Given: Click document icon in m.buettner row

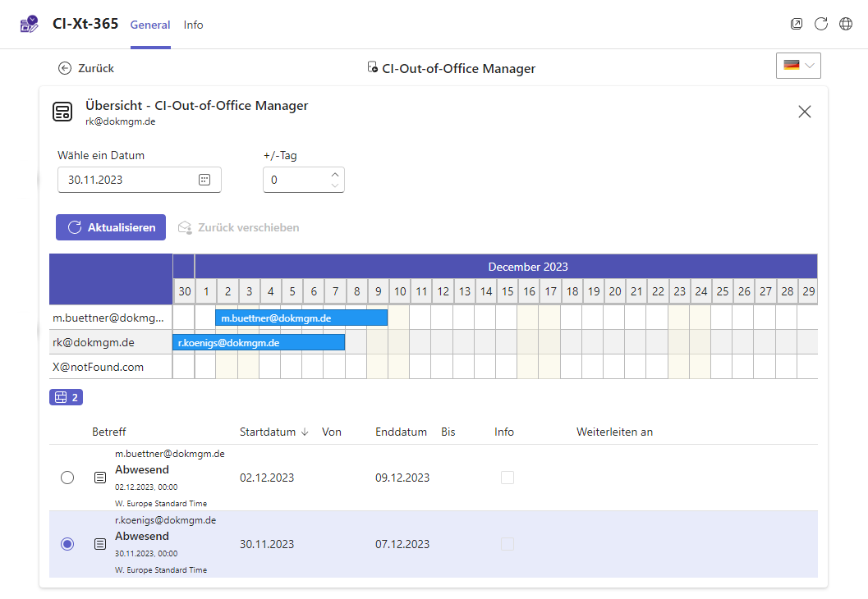Looking at the screenshot, I should coord(100,478).
